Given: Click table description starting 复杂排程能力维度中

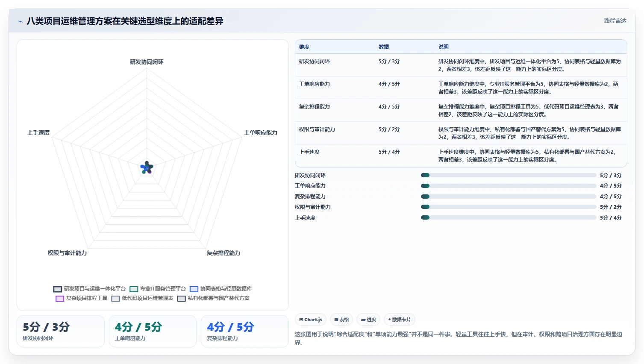Looking at the screenshot, I should (x=529, y=111).
